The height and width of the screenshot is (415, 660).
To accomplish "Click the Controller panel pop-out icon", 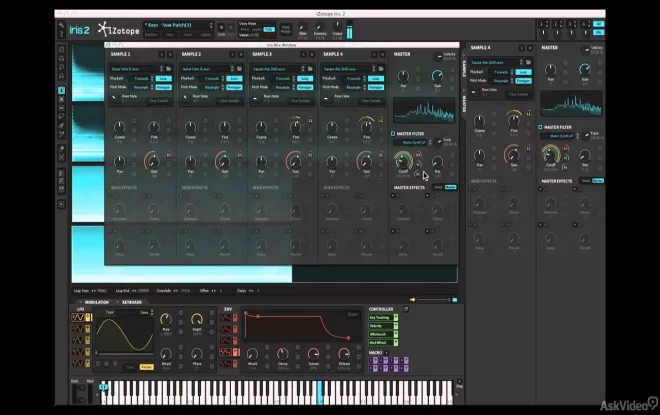I will pos(406,309).
